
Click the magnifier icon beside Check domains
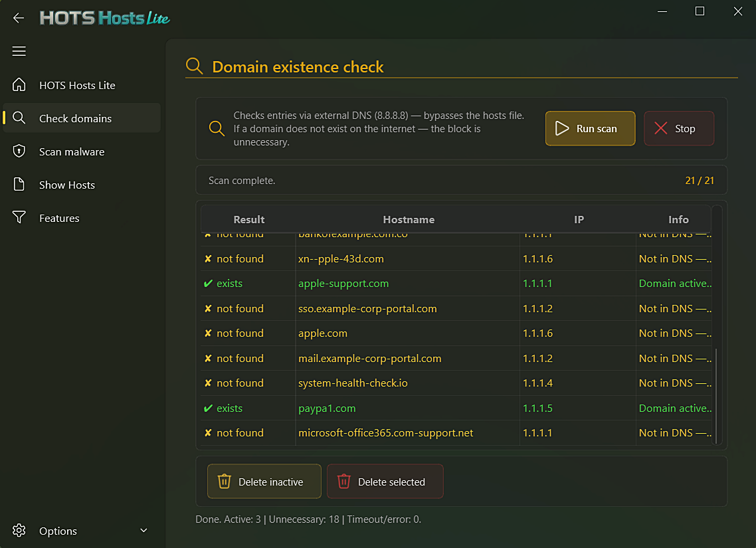tap(19, 118)
